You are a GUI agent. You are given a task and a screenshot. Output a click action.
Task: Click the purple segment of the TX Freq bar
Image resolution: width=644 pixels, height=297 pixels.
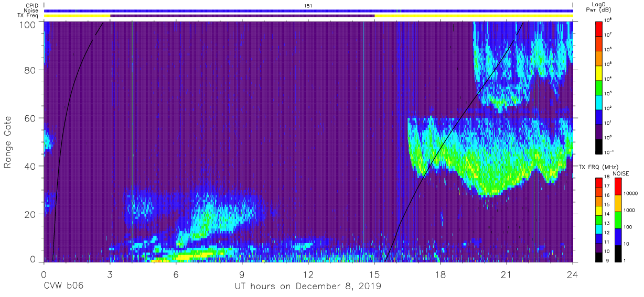(242, 16)
